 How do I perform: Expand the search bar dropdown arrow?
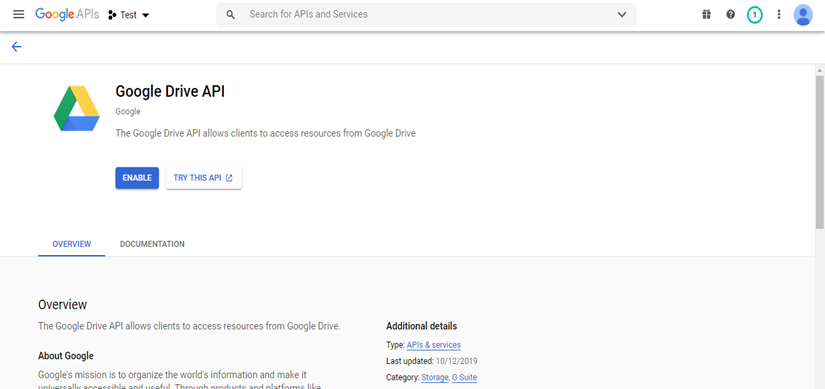(x=622, y=15)
